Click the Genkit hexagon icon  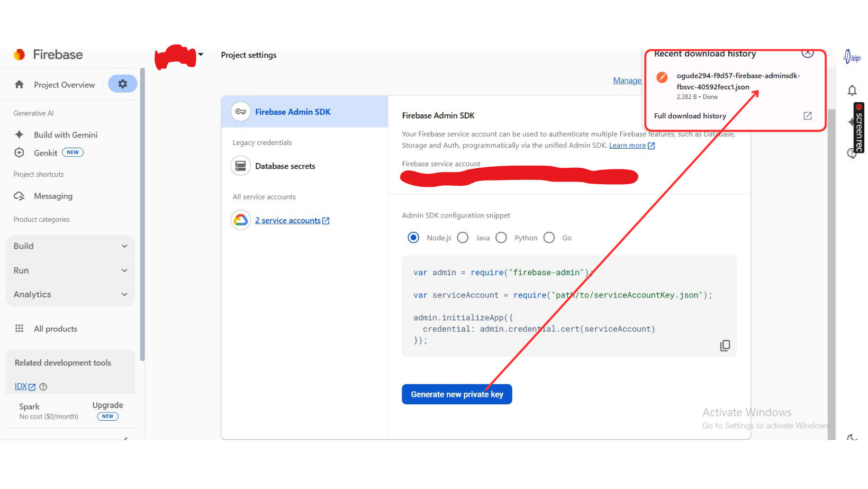(20, 152)
